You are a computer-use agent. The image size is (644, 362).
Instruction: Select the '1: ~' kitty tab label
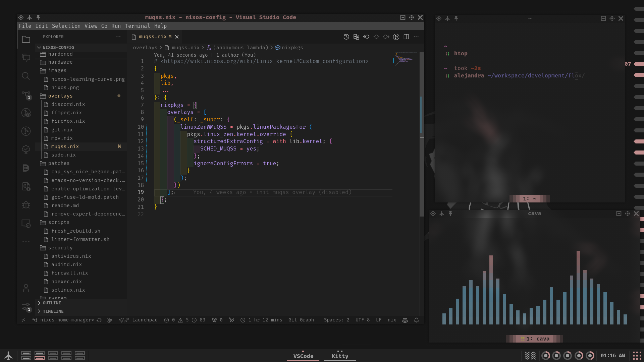[x=530, y=199]
